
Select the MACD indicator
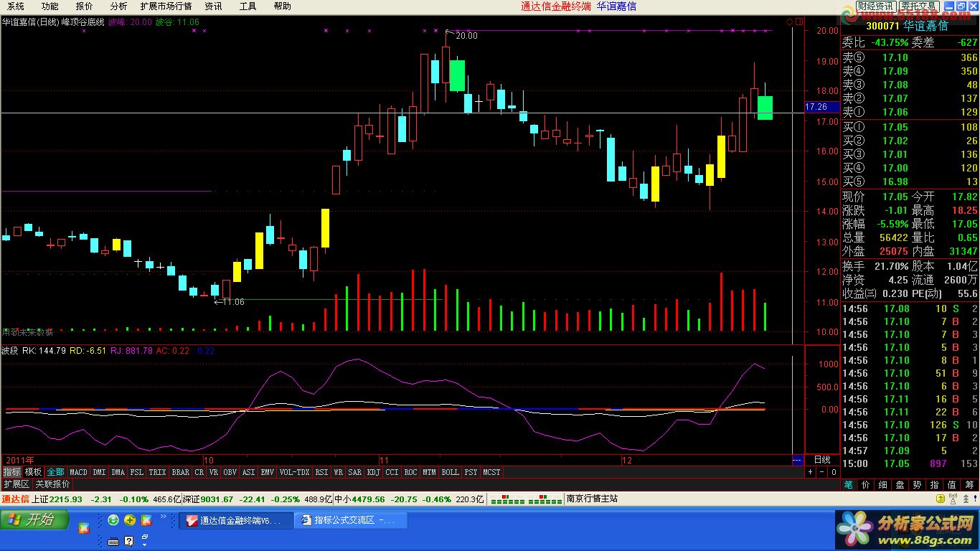78,472
